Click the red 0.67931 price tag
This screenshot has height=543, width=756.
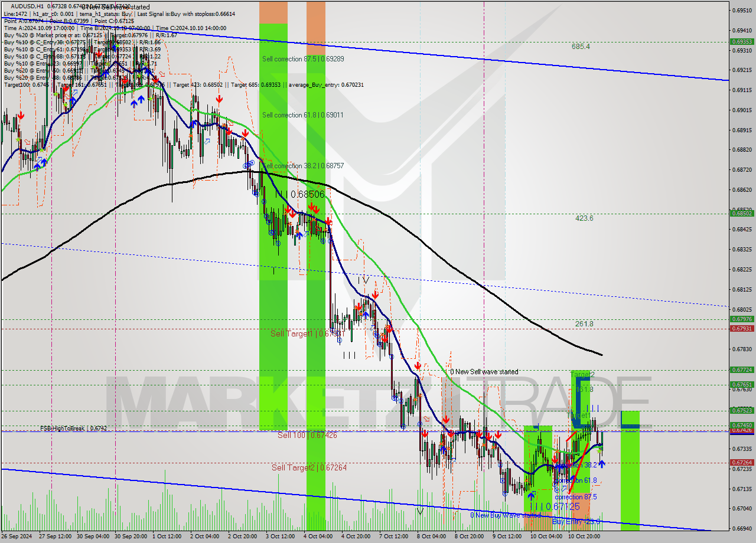point(742,328)
